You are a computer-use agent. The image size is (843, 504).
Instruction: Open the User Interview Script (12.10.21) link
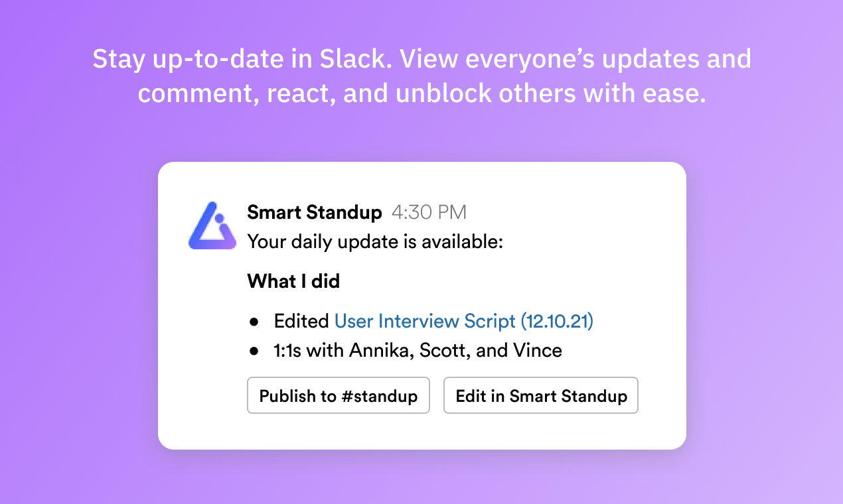pyautogui.click(x=463, y=321)
